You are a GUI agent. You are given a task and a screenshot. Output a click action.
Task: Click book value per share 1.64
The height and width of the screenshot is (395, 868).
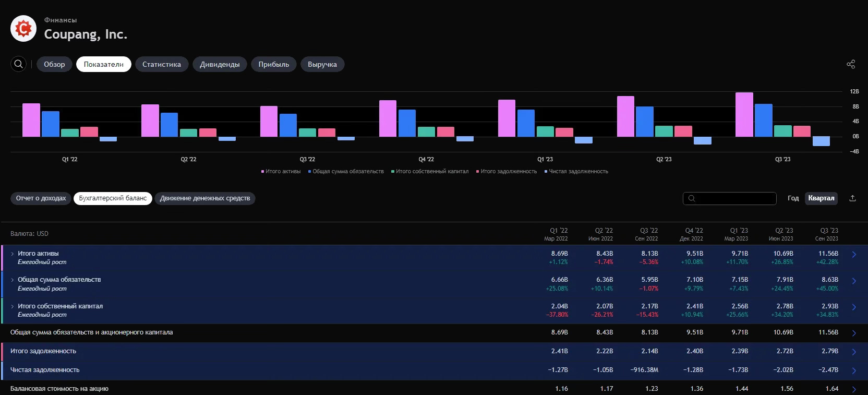pyautogui.click(x=832, y=388)
